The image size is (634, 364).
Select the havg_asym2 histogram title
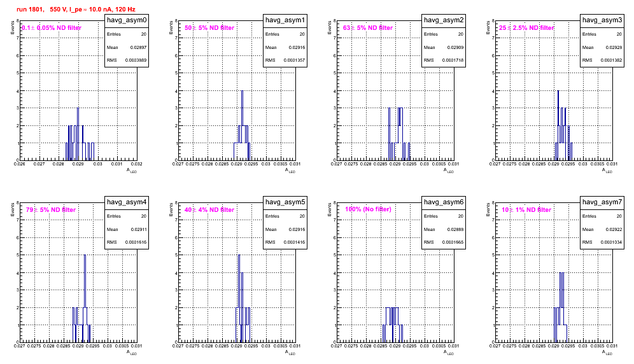[x=444, y=20]
